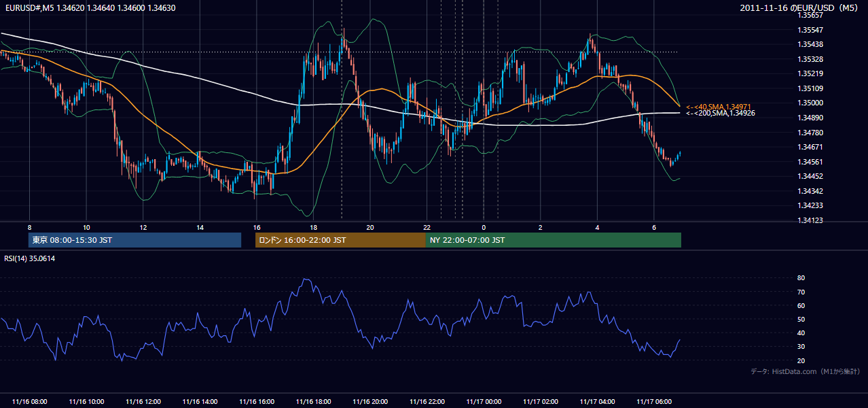Screen dimensions: 868x408
Task: Click price axis label 1.34671
Action: pyautogui.click(x=810, y=148)
